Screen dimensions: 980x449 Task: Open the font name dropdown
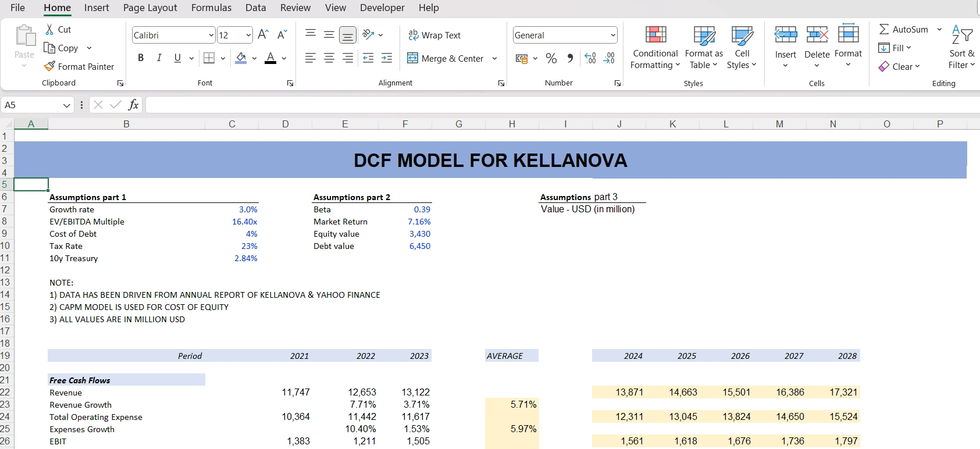pyautogui.click(x=211, y=35)
